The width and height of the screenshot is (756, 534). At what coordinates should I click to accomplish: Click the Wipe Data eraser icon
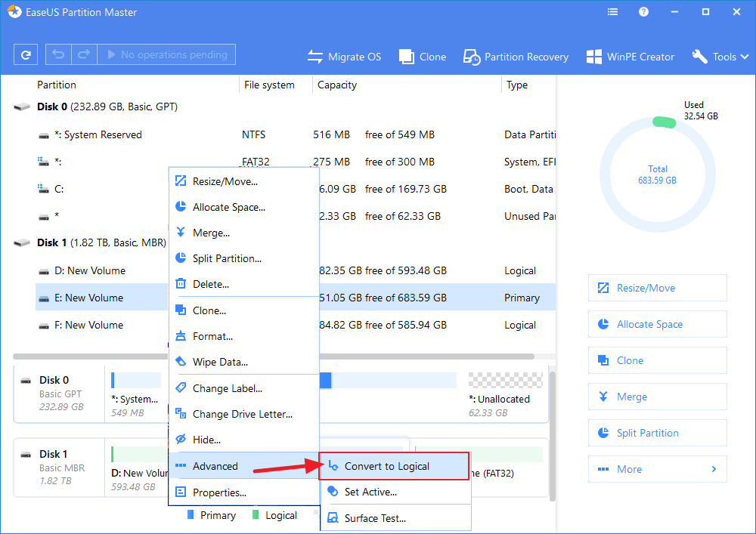[x=181, y=361]
